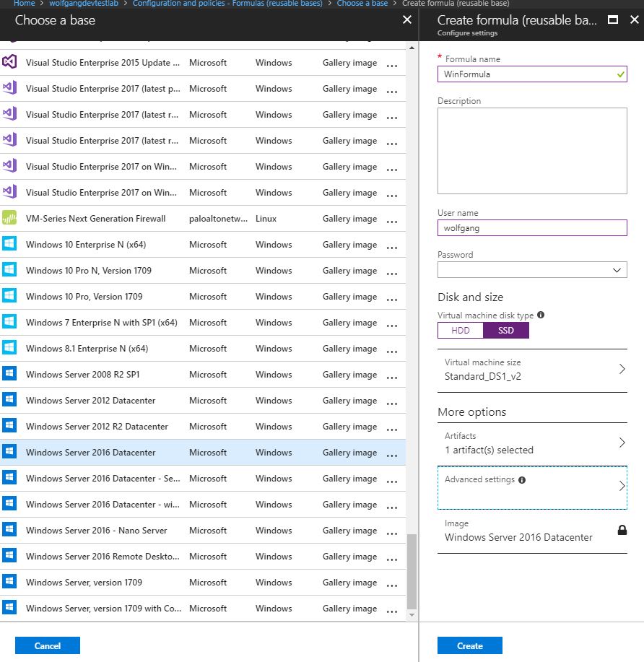
Task: Open more options for Windows 10 Enterprise N
Action: tap(392, 248)
